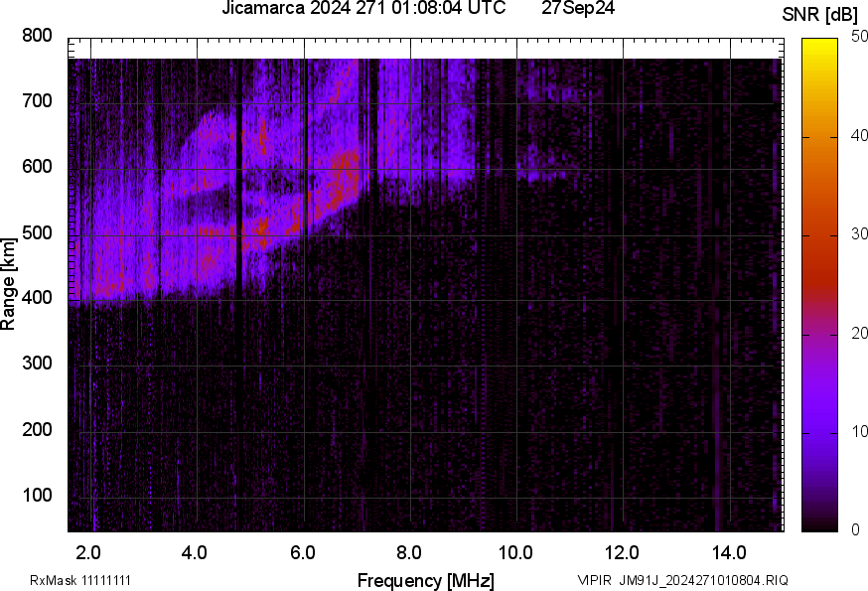Click range tick label '800'
This screenshot has height=591, width=868.
37,36
